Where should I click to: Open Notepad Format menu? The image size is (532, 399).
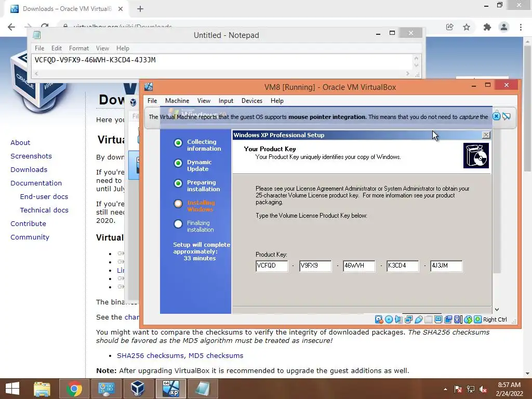pyautogui.click(x=79, y=48)
